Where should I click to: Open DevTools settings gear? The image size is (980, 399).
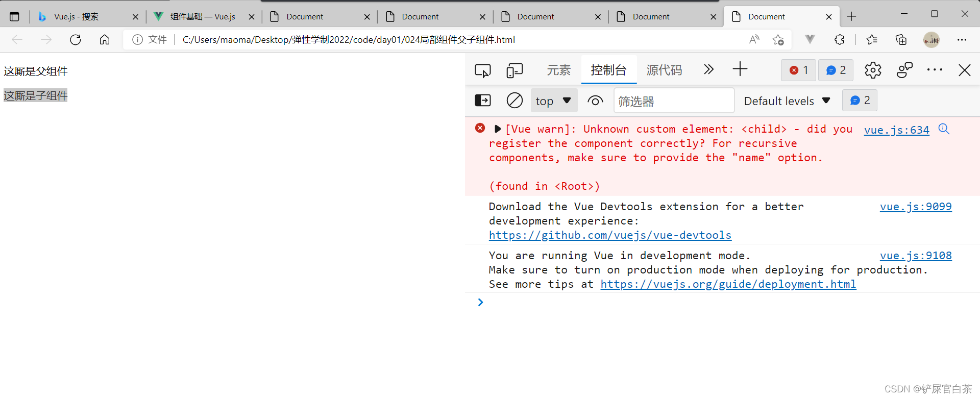point(873,70)
